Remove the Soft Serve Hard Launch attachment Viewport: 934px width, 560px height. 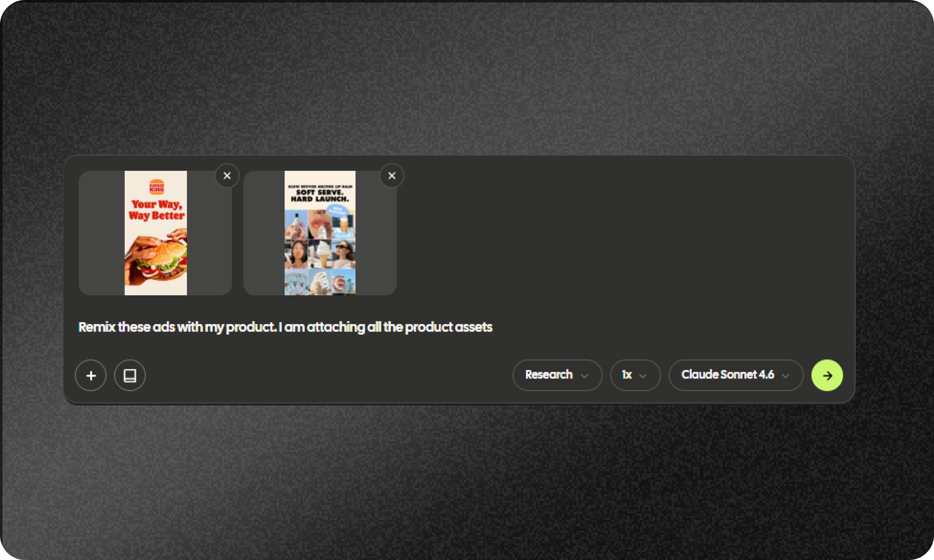point(392,176)
